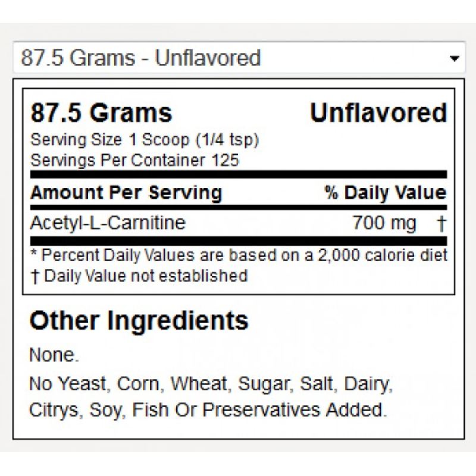Select the 87.5 Grams heading text
476x476 pixels.
(x=101, y=113)
